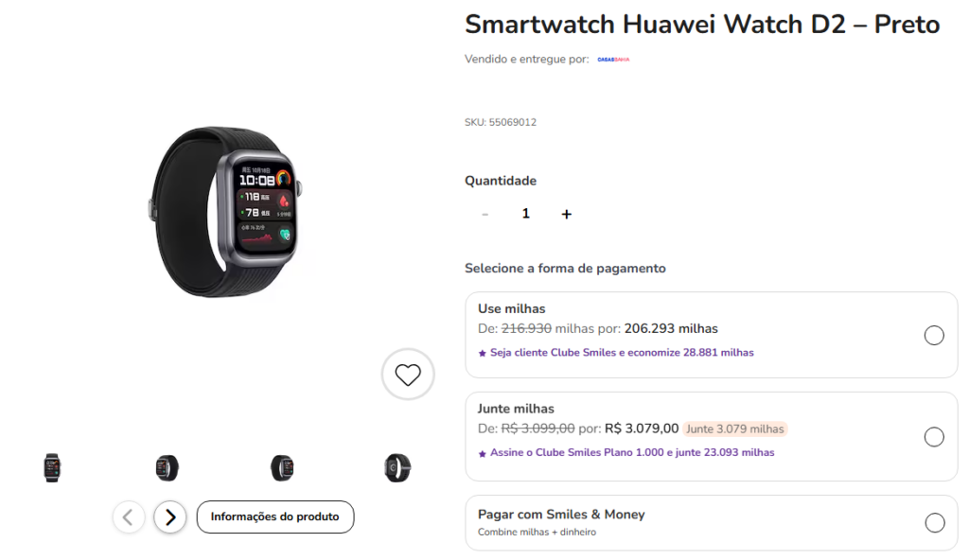The width and height of the screenshot is (969, 560).
Task: Click Junte 3.079 milhas badge
Action: click(x=734, y=429)
